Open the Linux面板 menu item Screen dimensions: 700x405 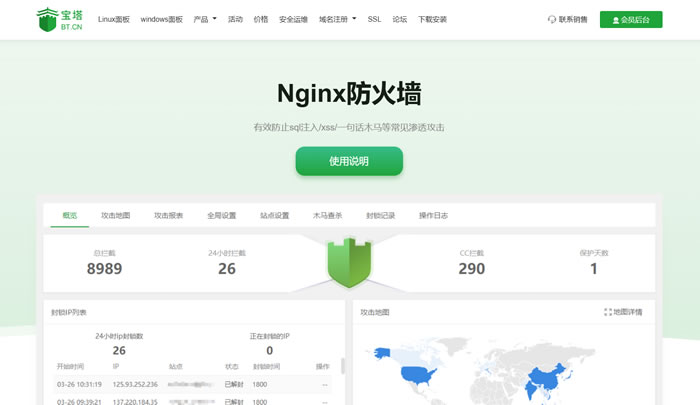coord(115,19)
